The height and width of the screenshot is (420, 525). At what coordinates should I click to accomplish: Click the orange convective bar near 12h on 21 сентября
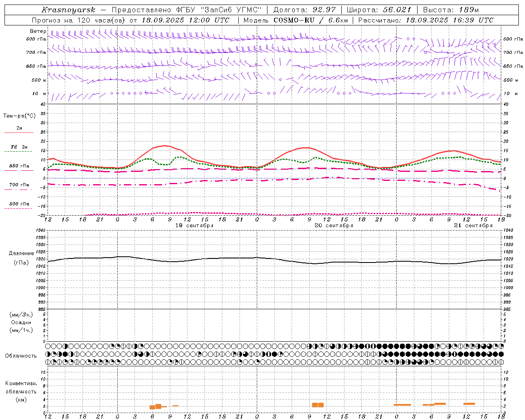pos(469,404)
